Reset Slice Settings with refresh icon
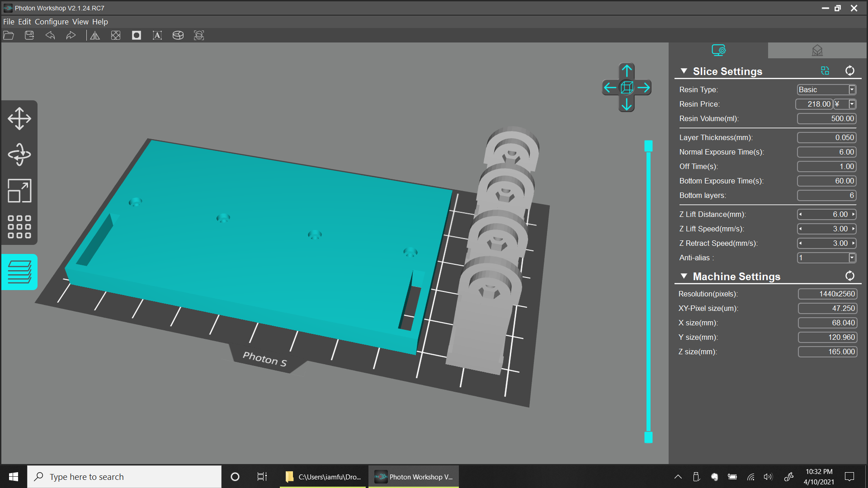The width and height of the screenshot is (868, 488). (x=850, y=71)
